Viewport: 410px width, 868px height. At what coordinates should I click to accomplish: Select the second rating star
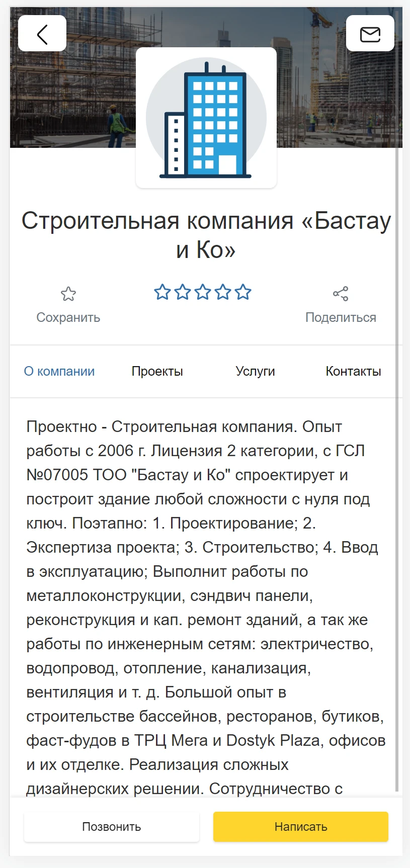pyautogui.click(x=183, y=292)
